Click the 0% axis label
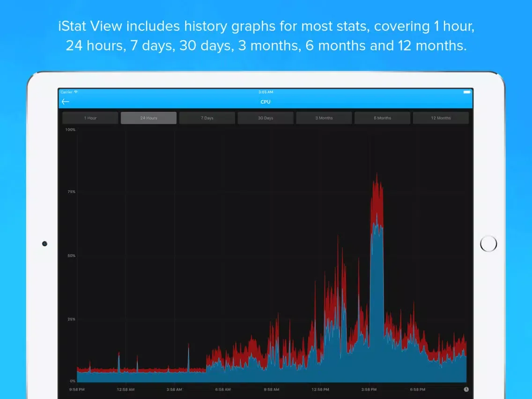The image size is (532, 399). tap(73, 381)
